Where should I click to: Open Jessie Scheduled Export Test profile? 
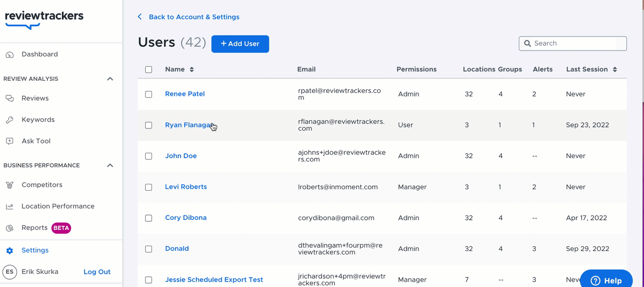214,280
